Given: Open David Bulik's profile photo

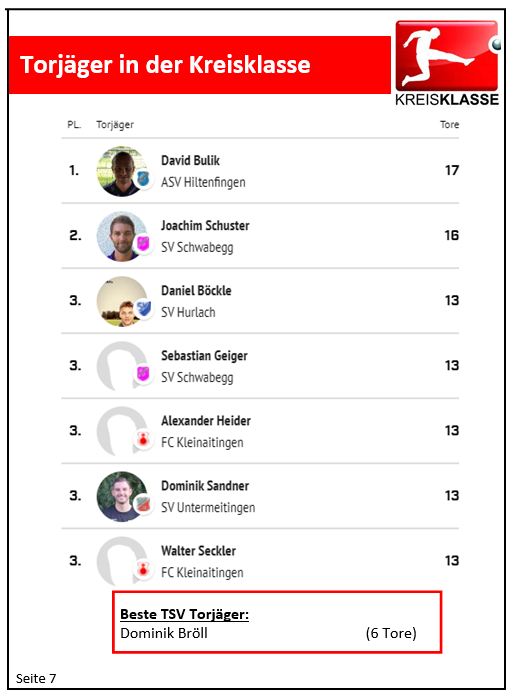Looking at the screenshot, I should pos(122,171).
